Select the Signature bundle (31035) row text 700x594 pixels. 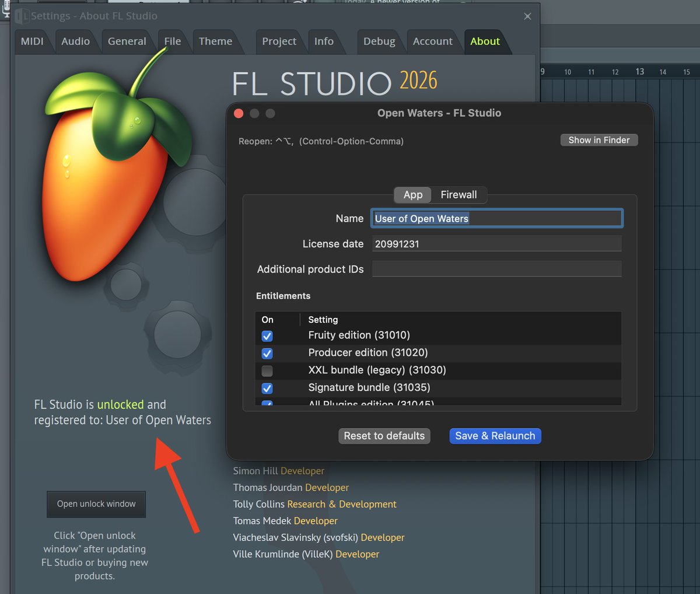[369, 387]
